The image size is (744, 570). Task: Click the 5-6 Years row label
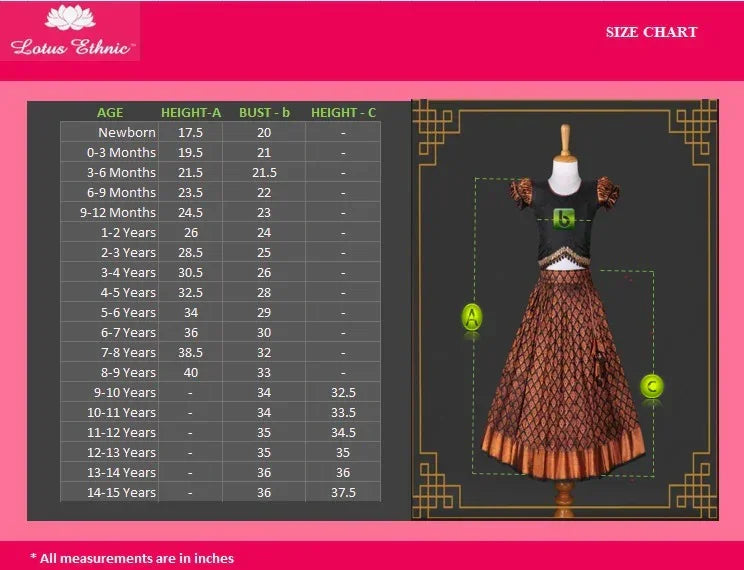point(128,312)
